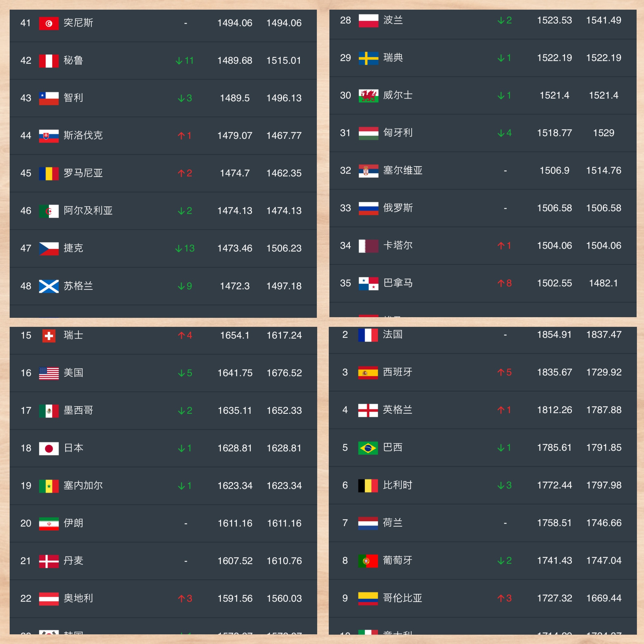Click the Tunisia flag icon
Viewport: 644px width, 644px height.
point(49,23)
